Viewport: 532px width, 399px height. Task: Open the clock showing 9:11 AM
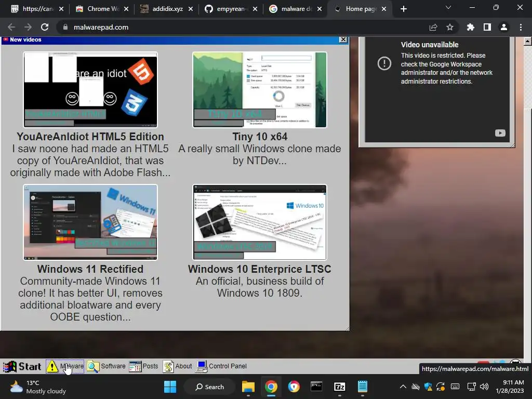click(x=510, y=387)
